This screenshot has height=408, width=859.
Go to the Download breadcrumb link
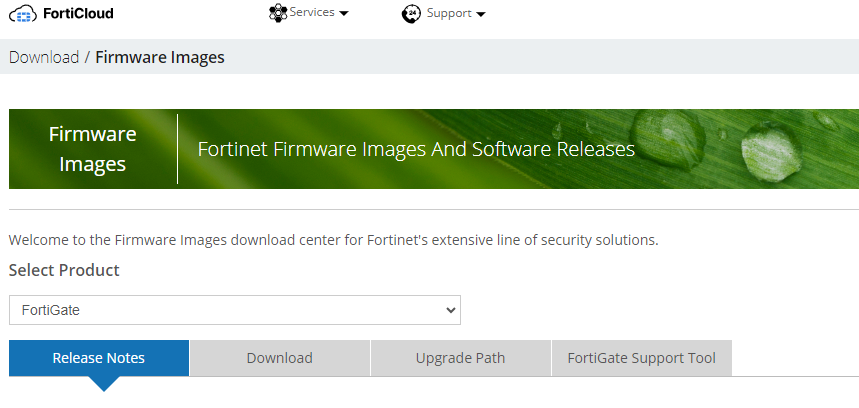[x=44, y=57]
